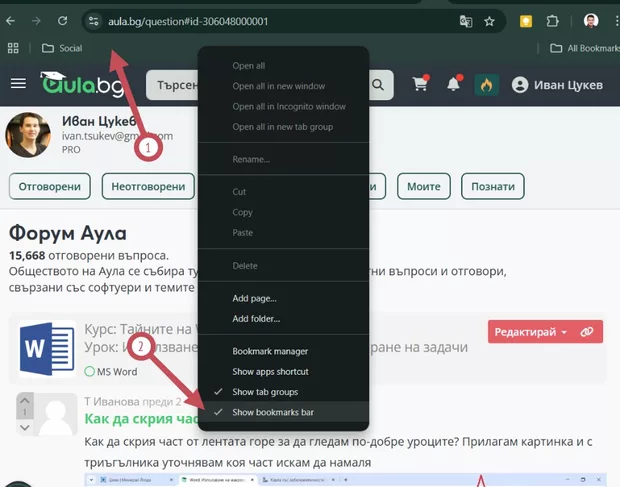
Task: Click Open all in new tab group
Action: pyautogui.click(x=283, y=127)
